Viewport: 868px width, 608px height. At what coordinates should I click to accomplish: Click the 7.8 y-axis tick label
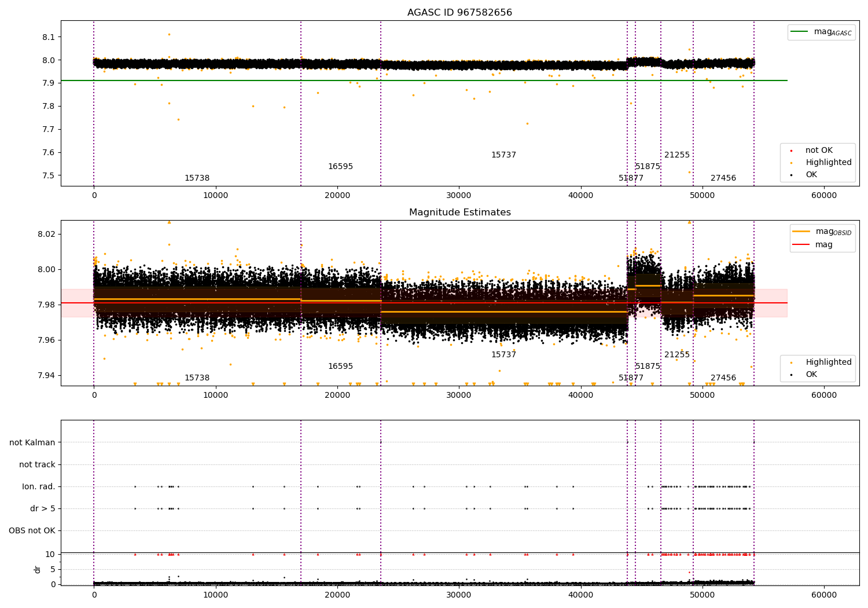coord(49,107)
